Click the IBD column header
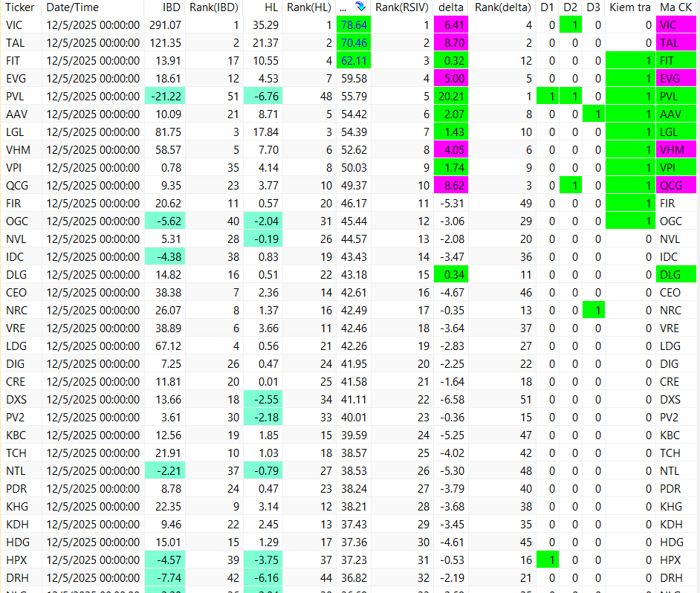 [172, 7]
